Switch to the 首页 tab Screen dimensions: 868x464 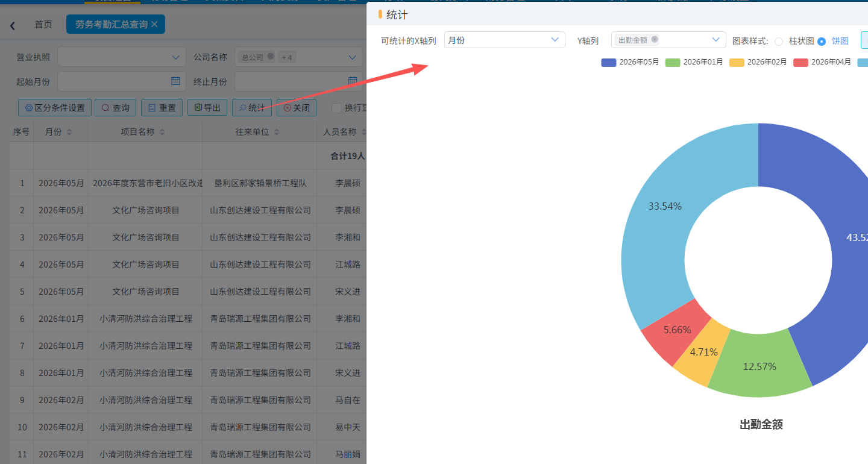43,24
